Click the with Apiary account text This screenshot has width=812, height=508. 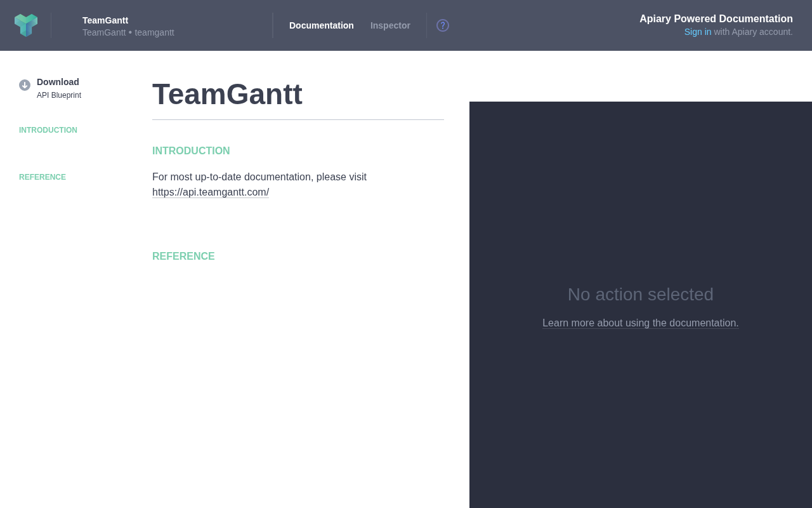click(754, 32)
